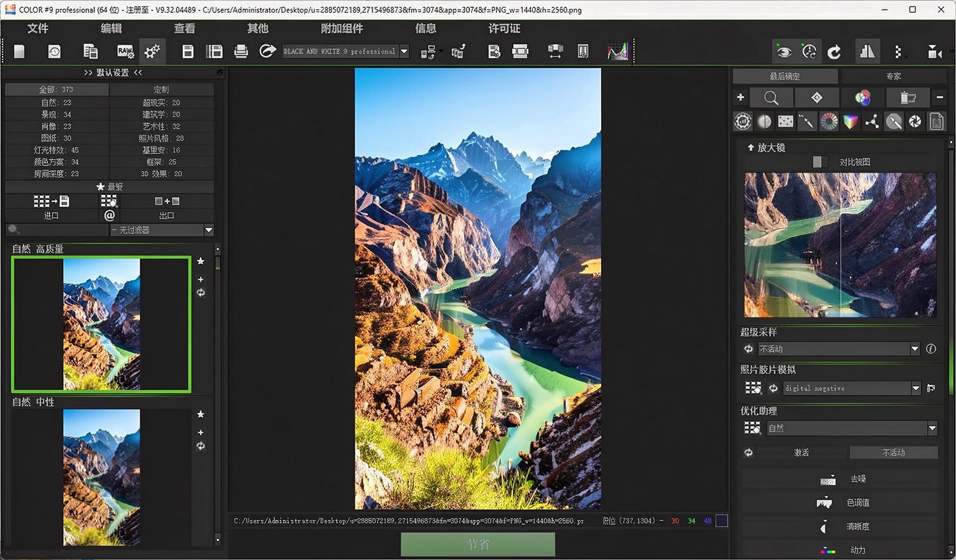The image size is (956, 560).
Task: Click the 放大镜 magnified preview image
Action: pyautogui.click(x=841, y=245)
